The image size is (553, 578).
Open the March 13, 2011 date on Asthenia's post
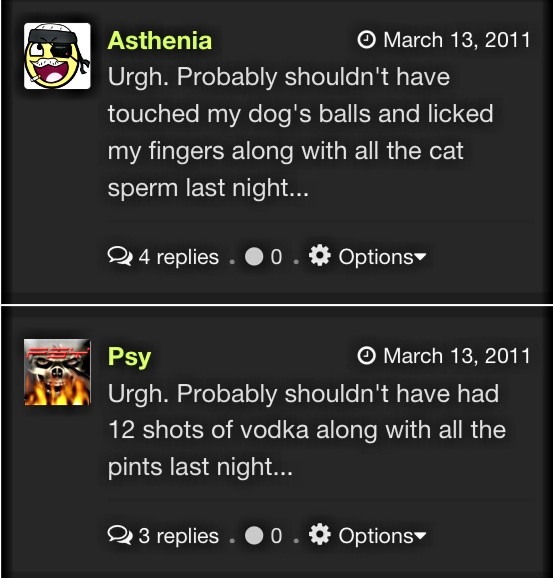tap(456, 40)
